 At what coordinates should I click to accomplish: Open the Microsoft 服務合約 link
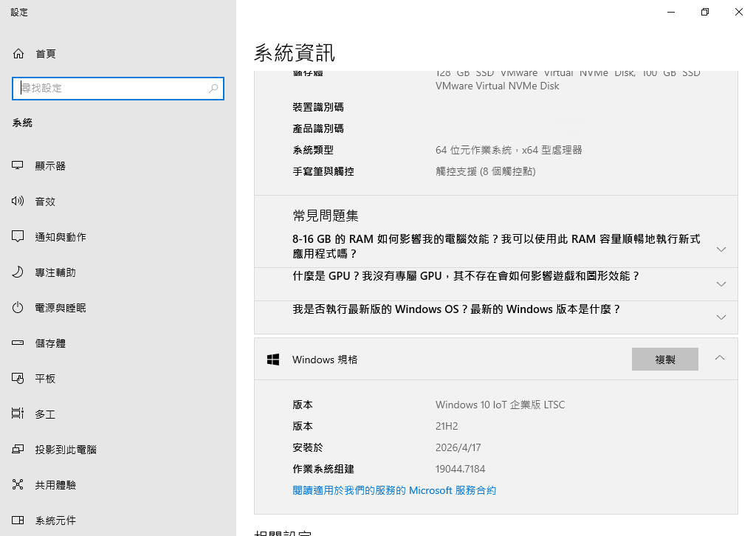click(x=394, y=490)
